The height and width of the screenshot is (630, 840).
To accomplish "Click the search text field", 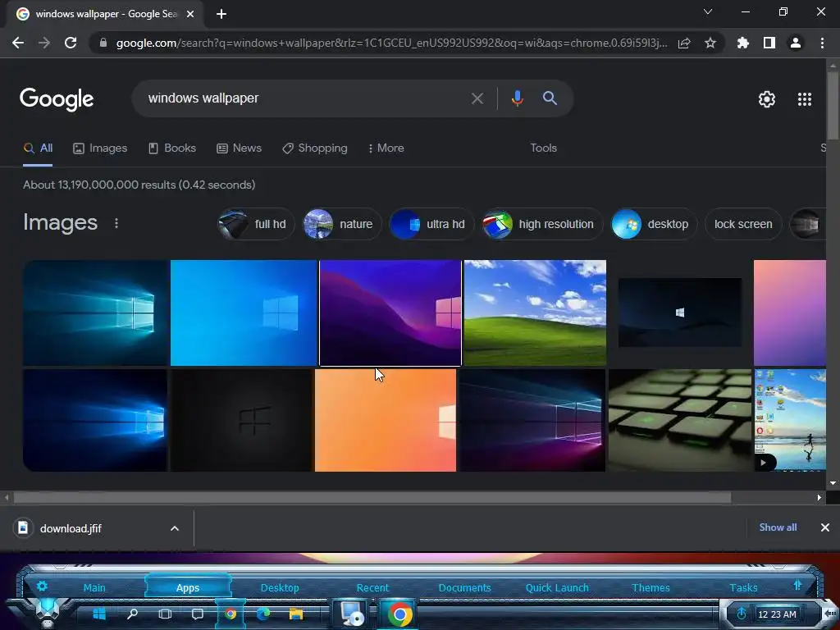I will [x=305, y=98].
